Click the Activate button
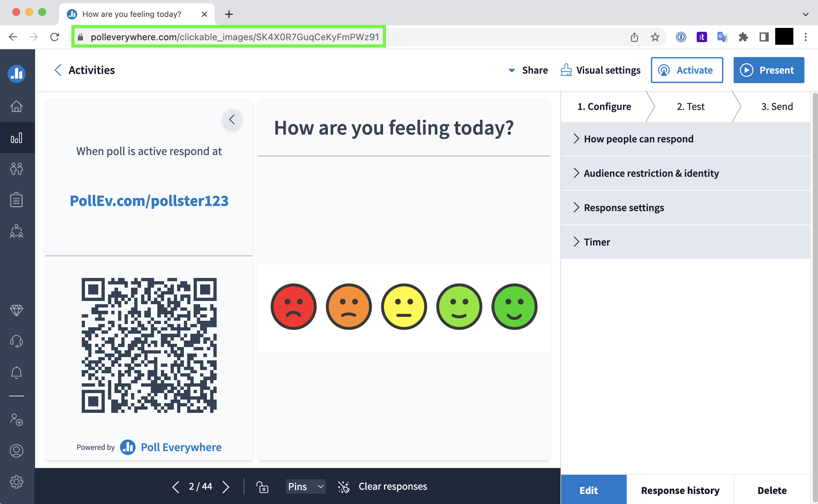818x504 pixels. 687,70
